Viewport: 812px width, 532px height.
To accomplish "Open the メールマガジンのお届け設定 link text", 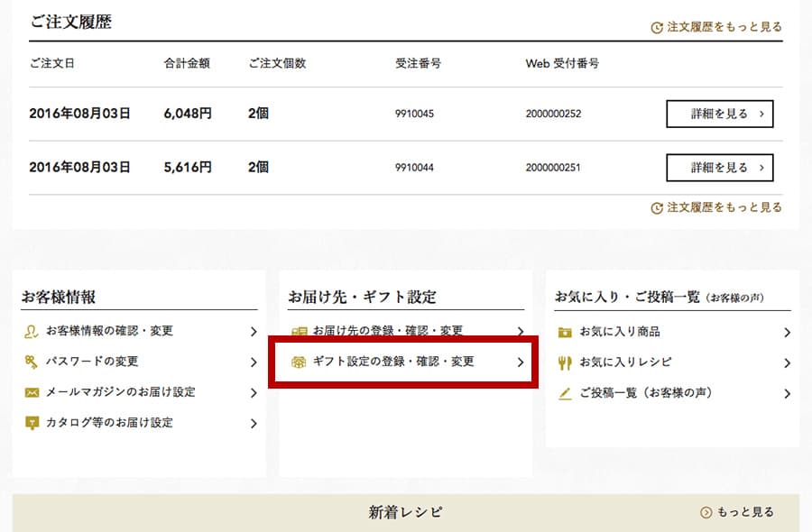I will coord(120,392).
